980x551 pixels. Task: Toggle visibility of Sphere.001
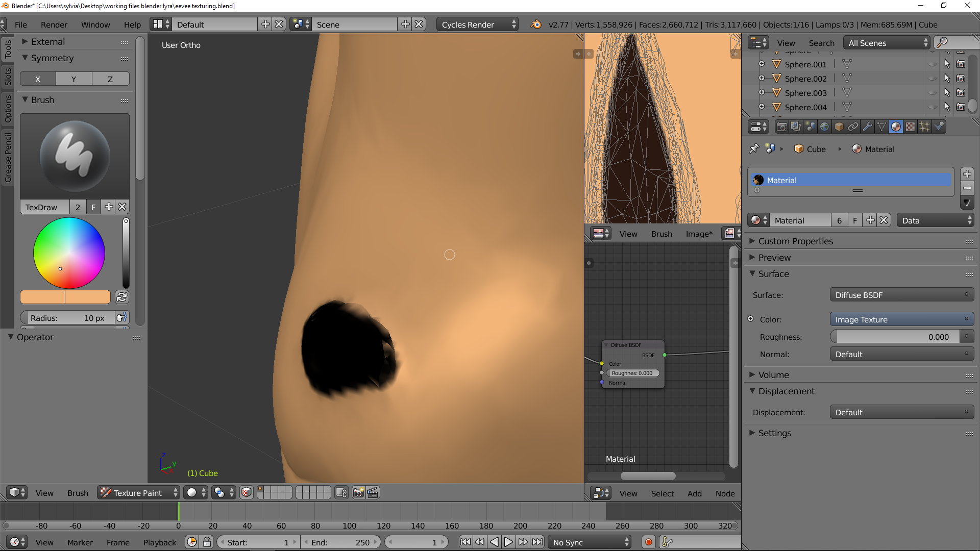(x=932, y=64)
